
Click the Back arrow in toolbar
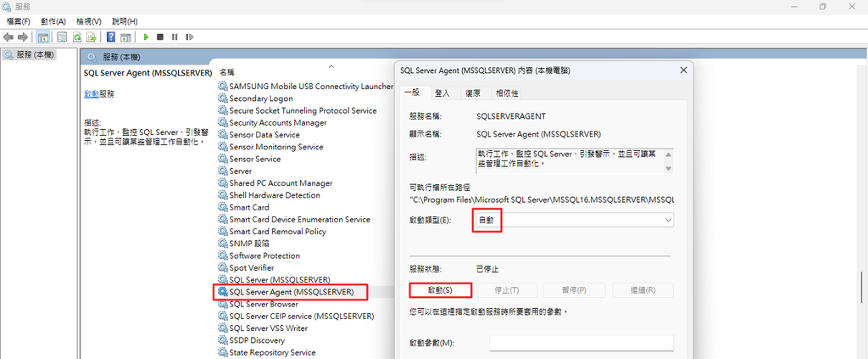tap(8, 37)
